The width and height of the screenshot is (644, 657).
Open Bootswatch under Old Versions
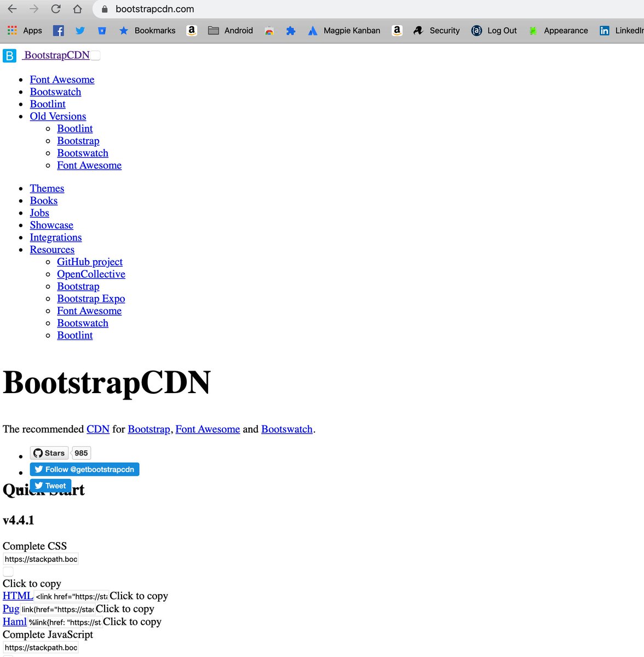point(83,153)
